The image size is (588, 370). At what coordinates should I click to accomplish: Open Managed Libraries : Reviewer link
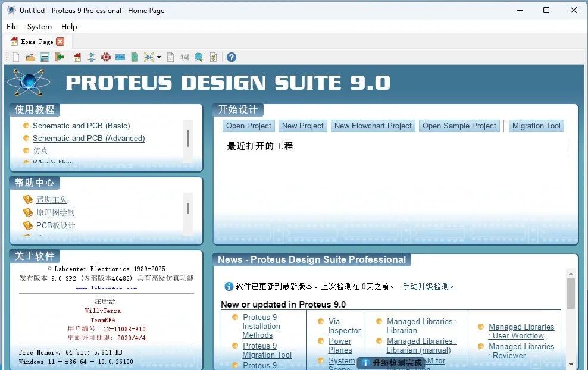[521, 351]
